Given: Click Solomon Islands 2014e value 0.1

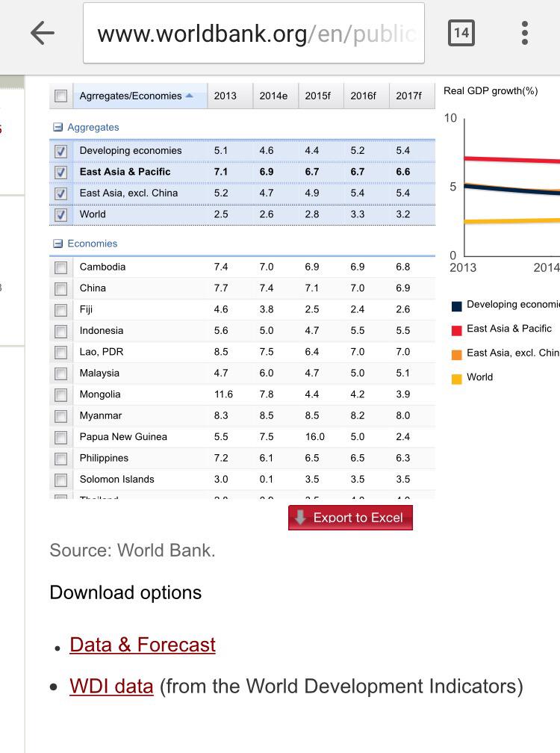Looking at the screenshot, I should [267, 479].
